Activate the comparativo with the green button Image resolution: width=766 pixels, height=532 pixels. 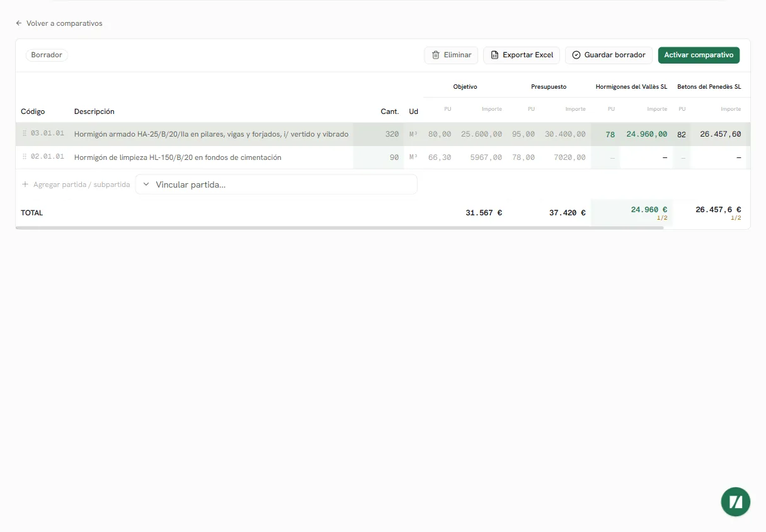point(699,55)
